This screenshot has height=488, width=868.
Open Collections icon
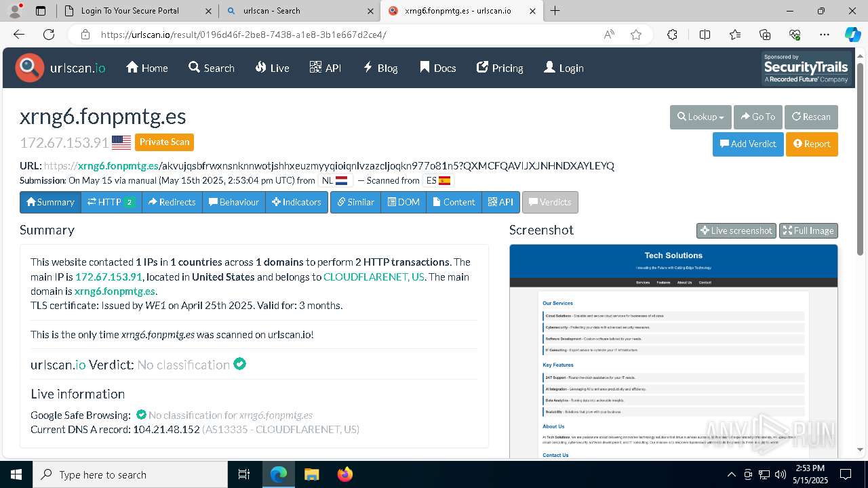[765, 35]
